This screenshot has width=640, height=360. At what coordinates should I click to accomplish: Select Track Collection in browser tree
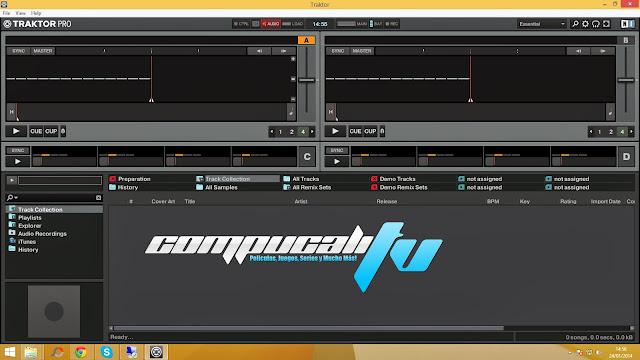click(x=53, y=209)
